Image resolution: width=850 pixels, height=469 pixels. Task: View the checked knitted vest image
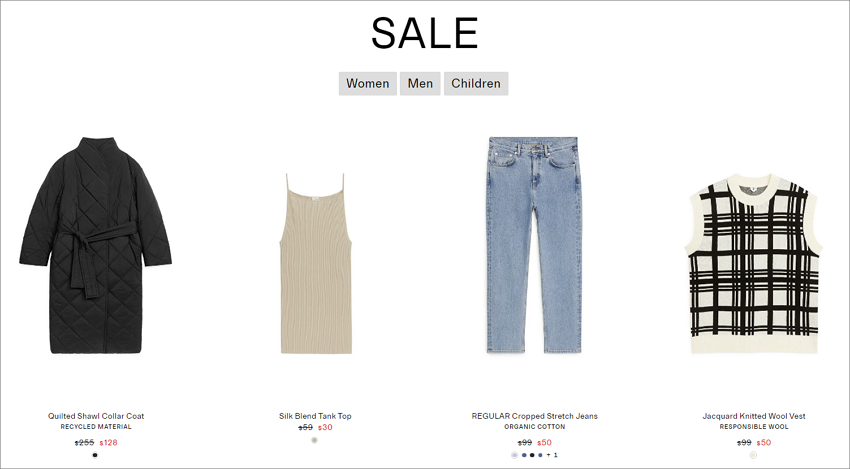click(754, 264)
